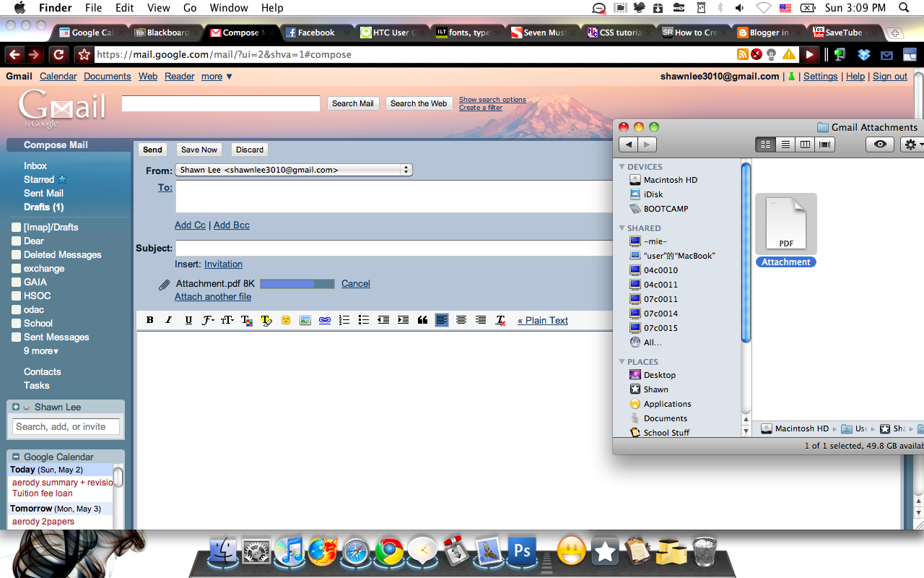This screenshot has height=578, width=924.
Task: Insert an emoticon into the message
Action: coord(285,319)
